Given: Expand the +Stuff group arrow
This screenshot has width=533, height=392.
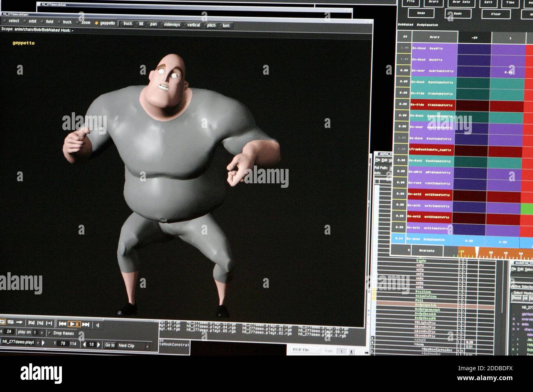Looking at the screenshot, I should tap(372, 338).
